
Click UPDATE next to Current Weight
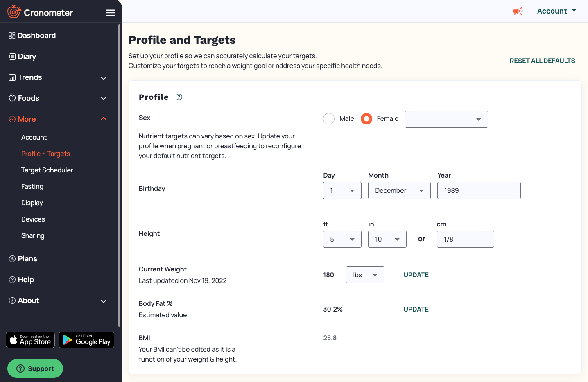(x=416, y=275)
